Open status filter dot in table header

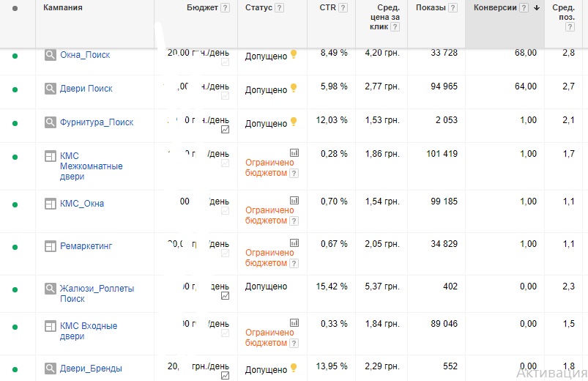pyautogui.click(x=15, y=8)
